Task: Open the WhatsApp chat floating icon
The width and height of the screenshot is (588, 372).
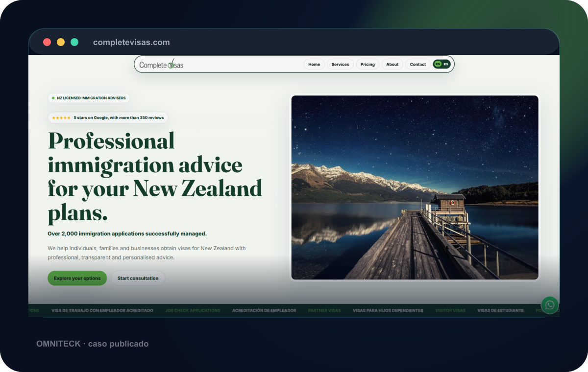Action: click(550, 305)
